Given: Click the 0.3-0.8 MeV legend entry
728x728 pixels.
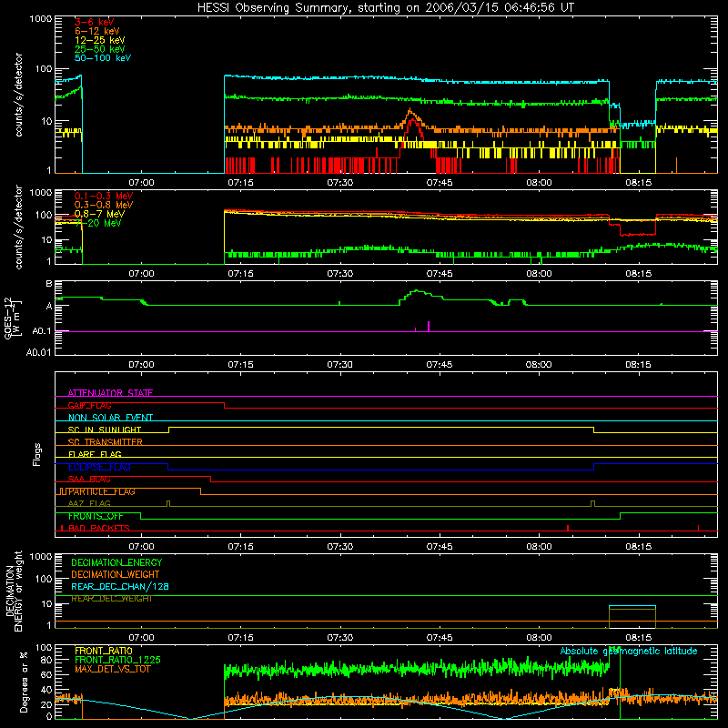Looking at the screenshot, I should pos(104,205).
